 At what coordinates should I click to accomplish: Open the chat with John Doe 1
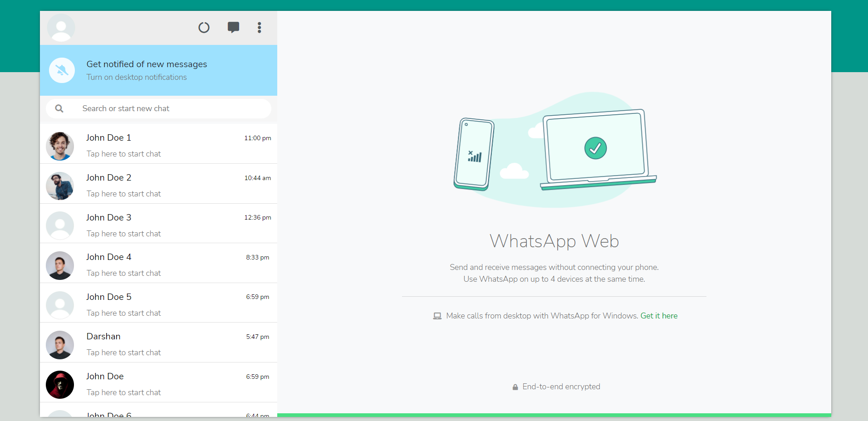[159, 144]
